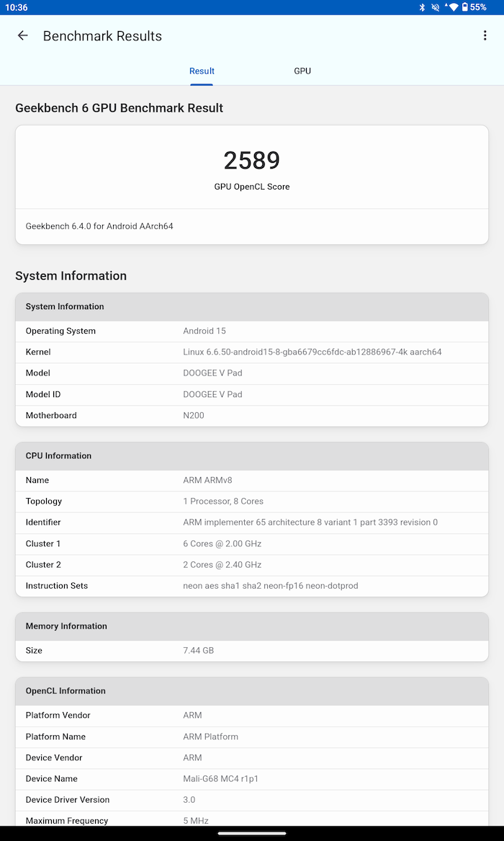The width and height of the screenshot is (504, 841).
Task: Tap the Topology label
Action: pyautogui.click(x=44, y=502)
